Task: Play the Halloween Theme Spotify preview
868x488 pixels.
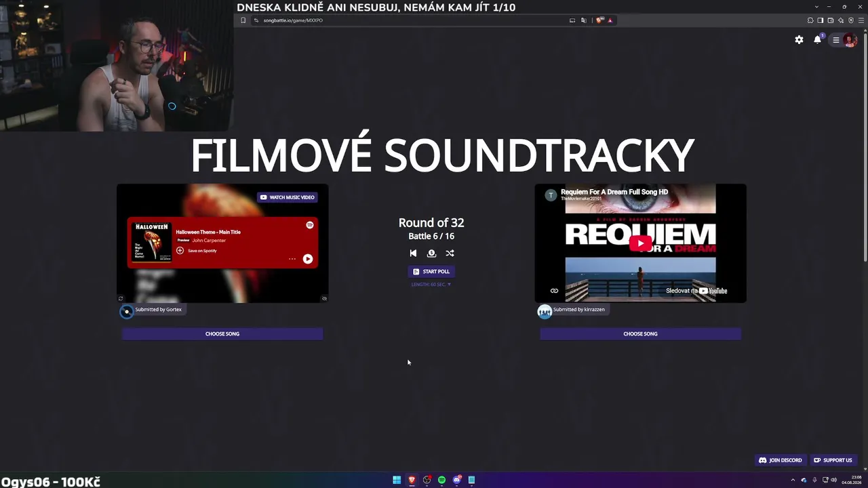Action: point(308,258)
